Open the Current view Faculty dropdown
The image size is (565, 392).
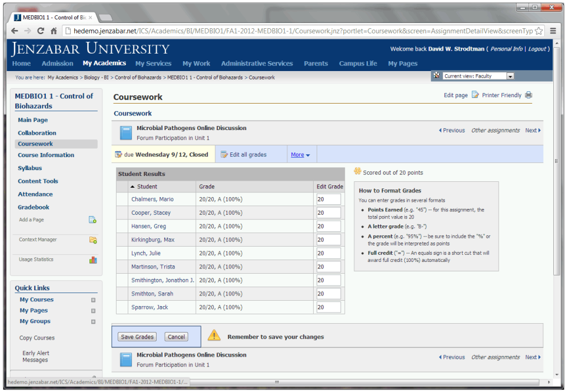click(510, 76)
